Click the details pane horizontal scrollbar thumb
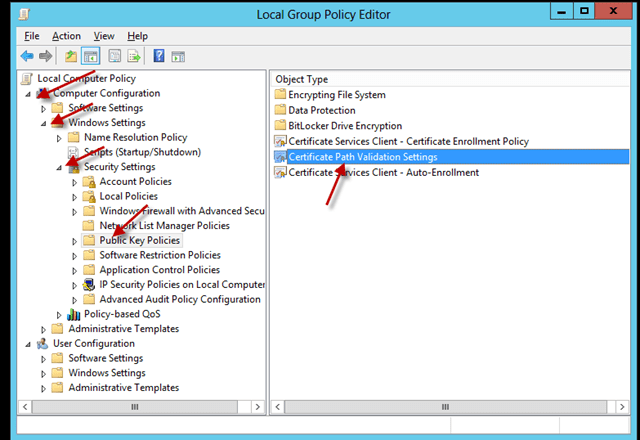 [445, 407]
